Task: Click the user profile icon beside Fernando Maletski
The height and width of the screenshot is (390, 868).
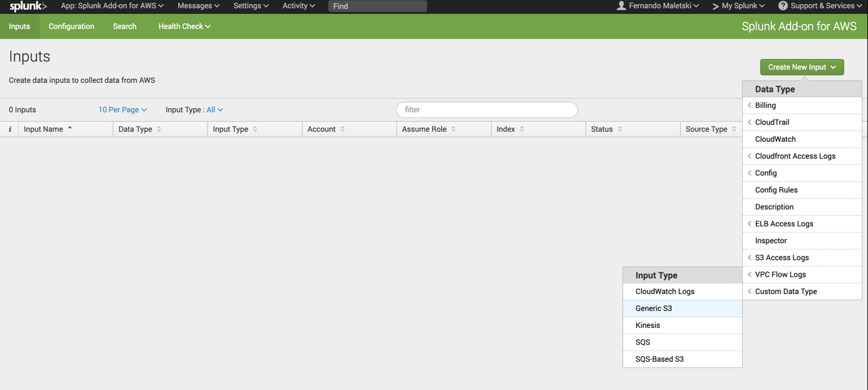Action: tap(621, 6)
